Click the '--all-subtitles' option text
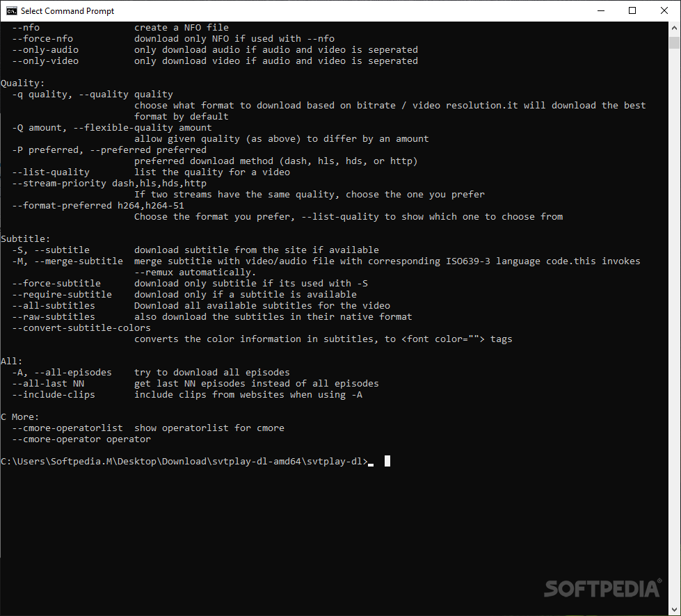681x616 pixels. (x=54, y=306)
